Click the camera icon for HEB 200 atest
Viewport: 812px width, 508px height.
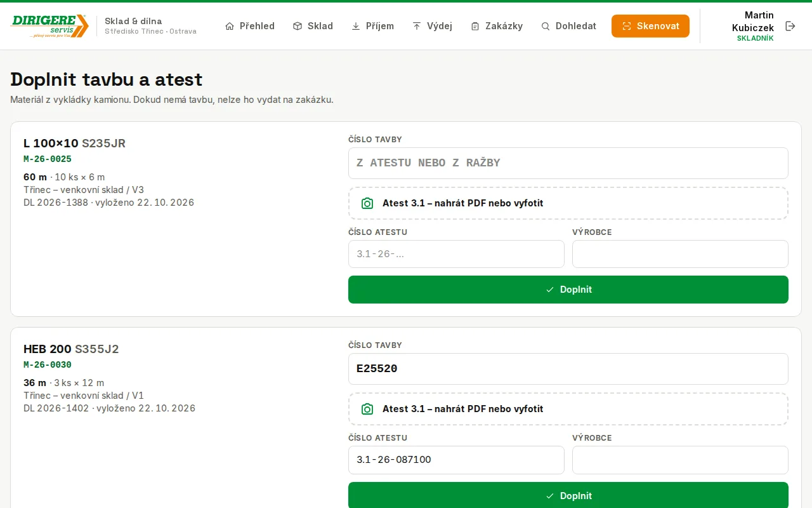click(x=367, y=409)
